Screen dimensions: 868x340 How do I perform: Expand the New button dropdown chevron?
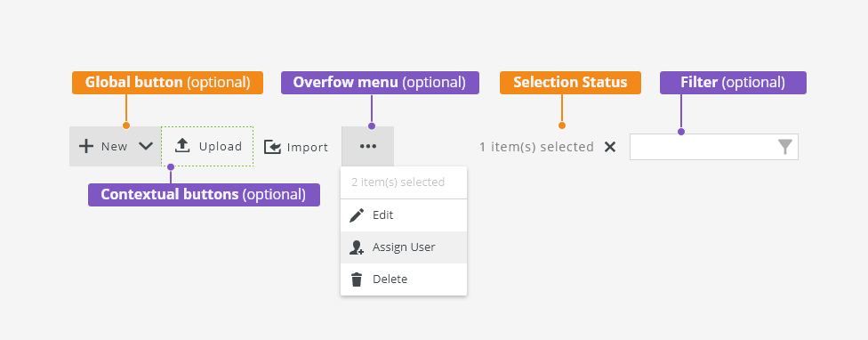pos(146,146)
